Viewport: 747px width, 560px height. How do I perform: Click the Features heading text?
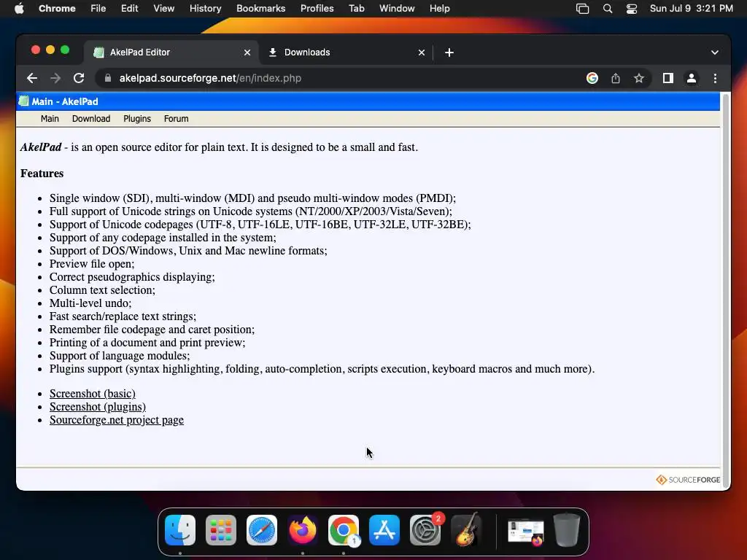click(42, 174)
